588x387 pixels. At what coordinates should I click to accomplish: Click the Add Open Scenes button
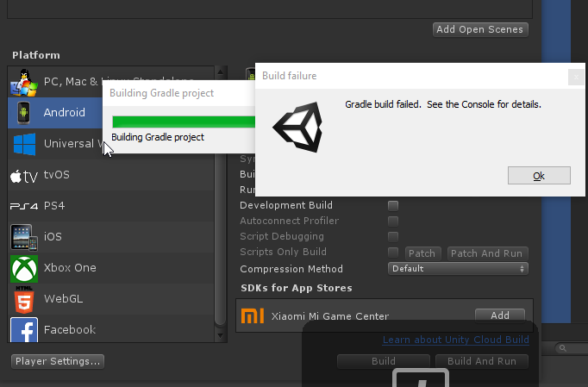point(480,29)
